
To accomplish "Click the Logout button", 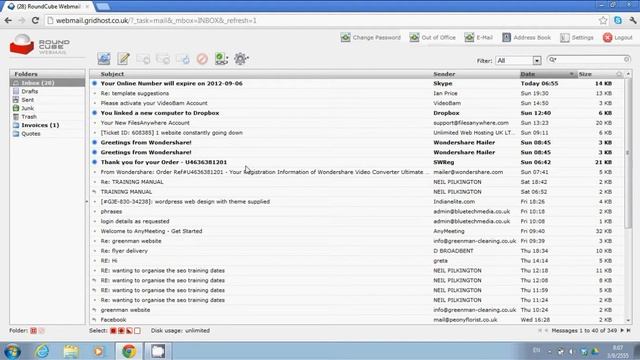I will (618, 38).
